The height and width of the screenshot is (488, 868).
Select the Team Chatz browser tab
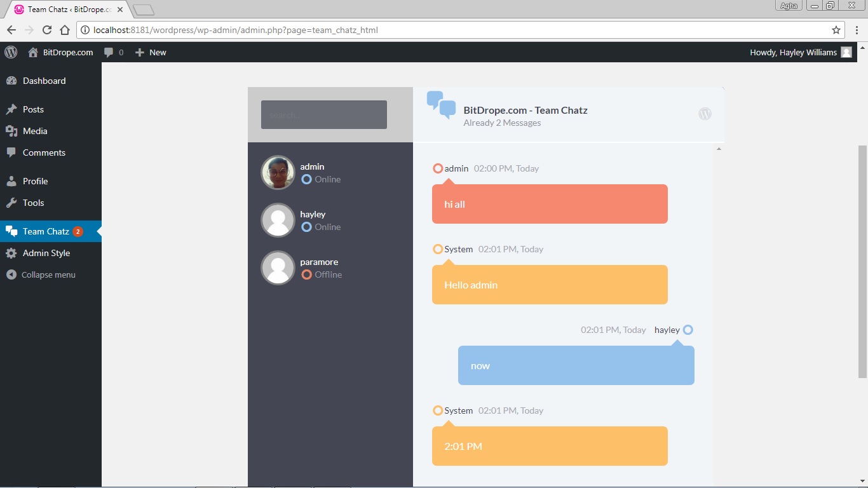click(69, 10)
